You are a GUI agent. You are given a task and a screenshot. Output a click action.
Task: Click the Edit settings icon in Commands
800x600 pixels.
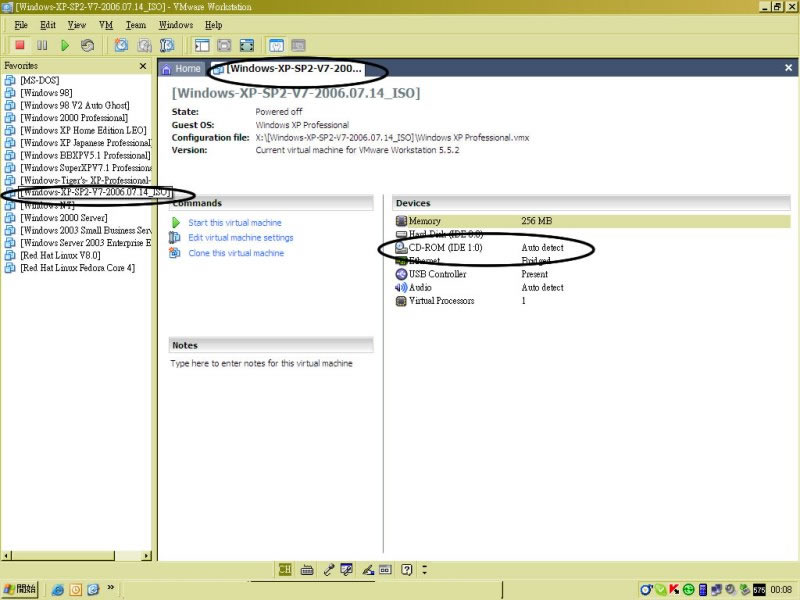coord(174,237)
